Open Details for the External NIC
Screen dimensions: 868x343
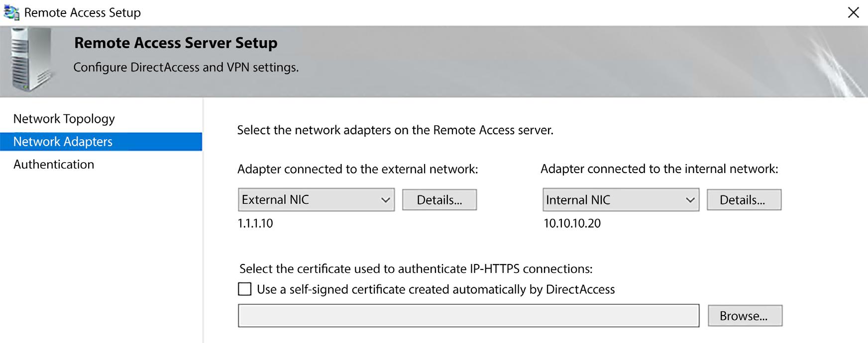[439, 200]
